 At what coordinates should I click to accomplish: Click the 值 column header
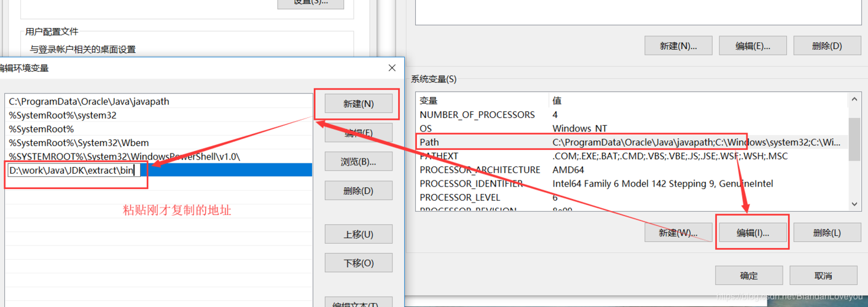pyautogui.click(x=698, y=101)
